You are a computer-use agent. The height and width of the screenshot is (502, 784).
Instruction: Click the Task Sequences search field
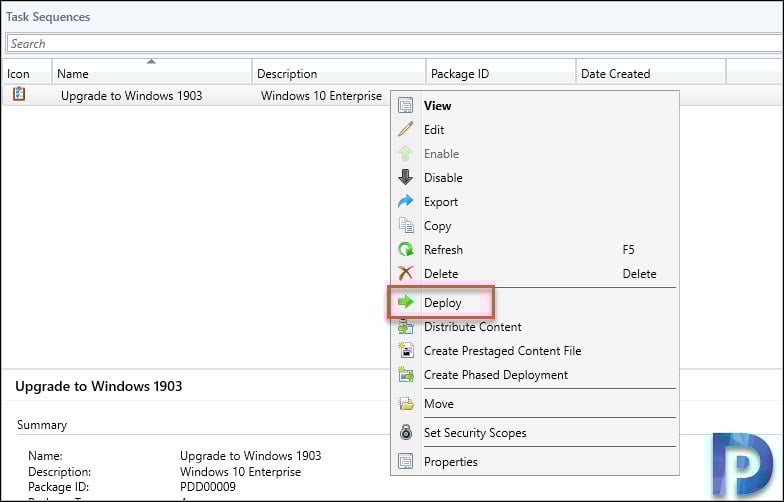394,44
